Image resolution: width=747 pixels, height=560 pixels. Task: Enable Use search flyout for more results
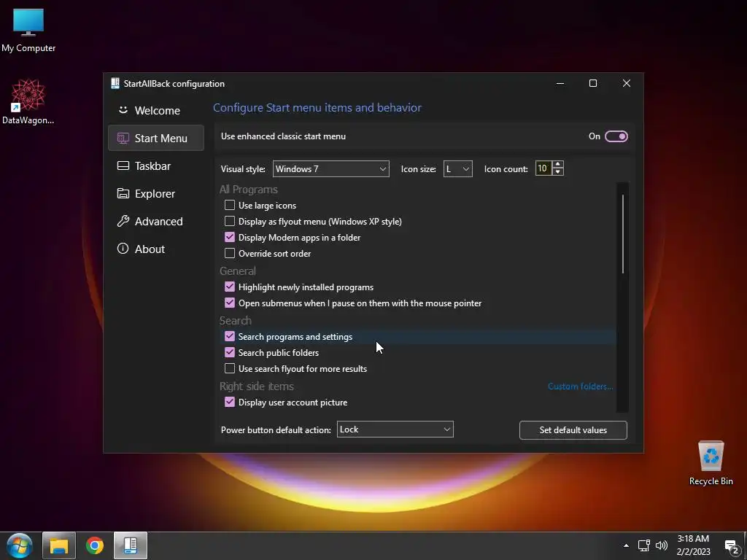pyautogui.click(x=230, y=368)
